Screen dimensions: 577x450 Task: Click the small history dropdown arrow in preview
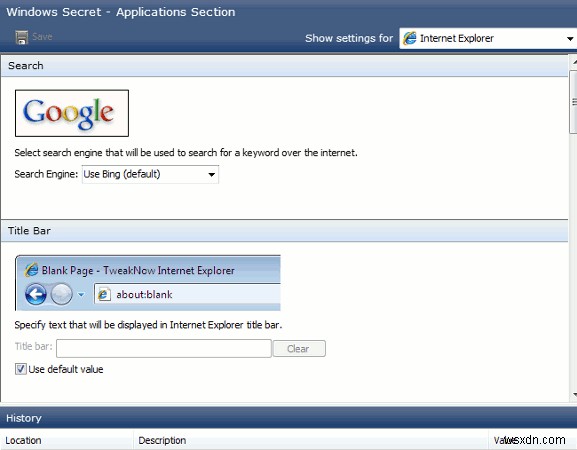(81, 294)
